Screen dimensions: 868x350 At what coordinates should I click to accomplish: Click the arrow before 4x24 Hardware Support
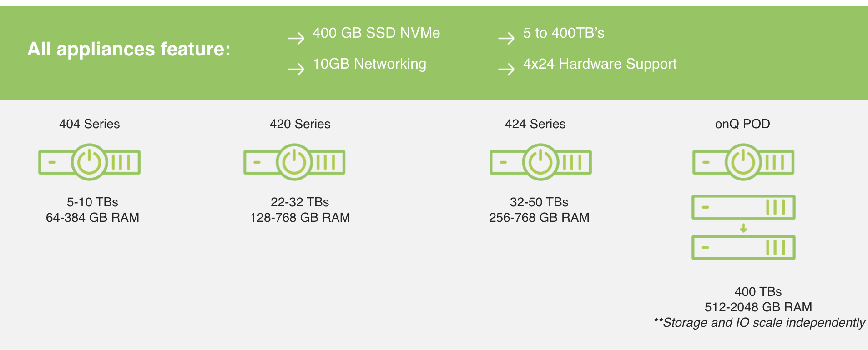(x=506, y=69)
